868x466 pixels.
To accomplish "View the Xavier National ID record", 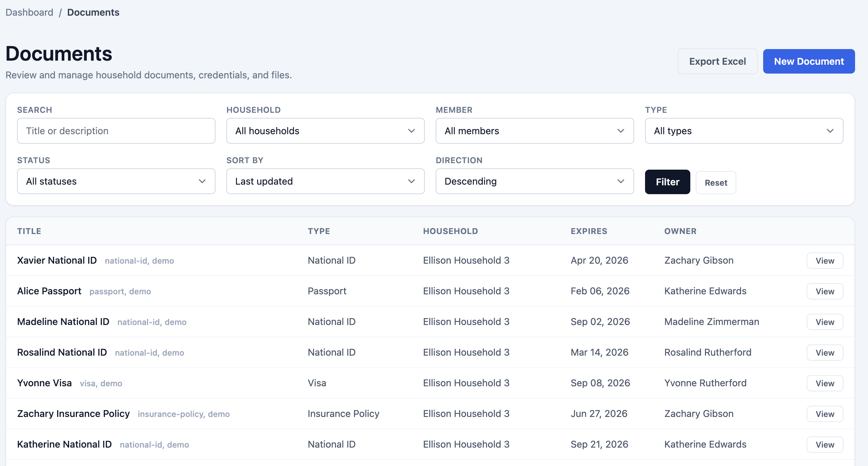I will [824, 260].
